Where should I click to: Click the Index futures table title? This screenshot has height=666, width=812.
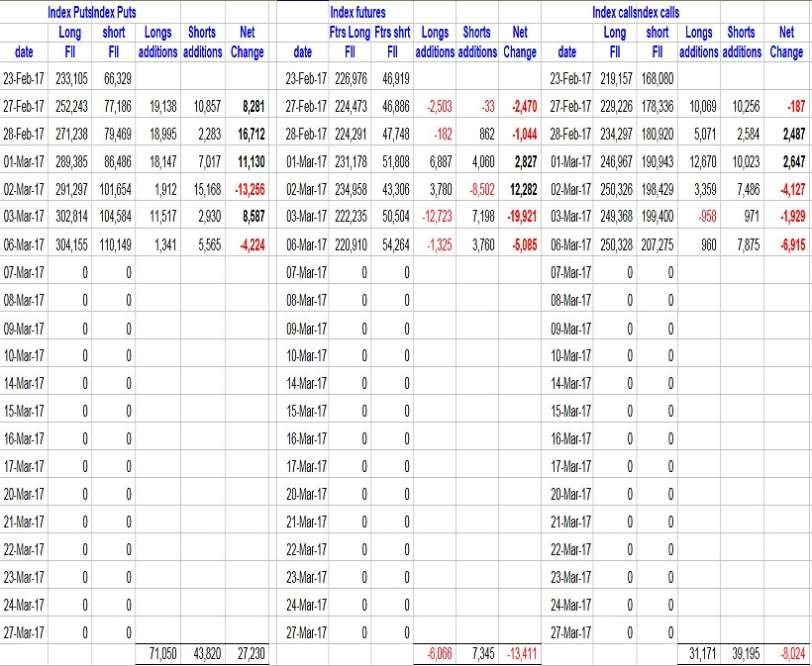[358, 13]
